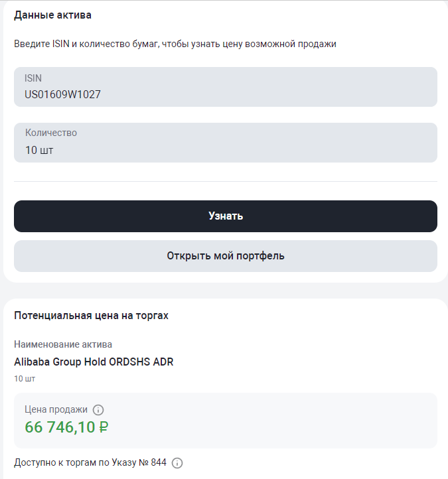448x479 pixels.
Task: Select the Alibaba Group Hold ORDSHS ADR name
Action: (x=94, y=362)
